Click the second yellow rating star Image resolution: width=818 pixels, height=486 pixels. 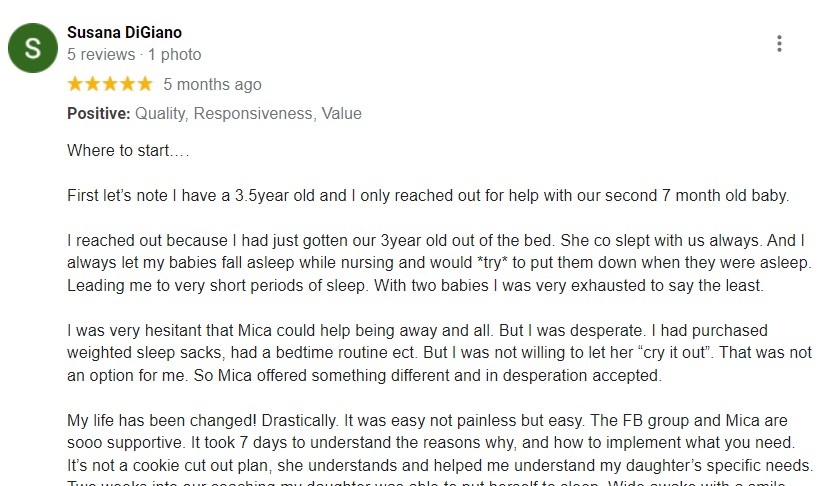[93, 84]
